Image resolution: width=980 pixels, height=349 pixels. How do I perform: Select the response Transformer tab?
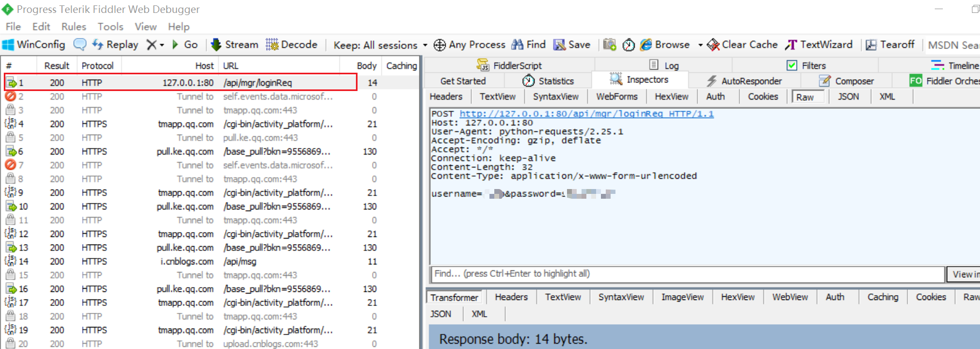tap(454, 297)
